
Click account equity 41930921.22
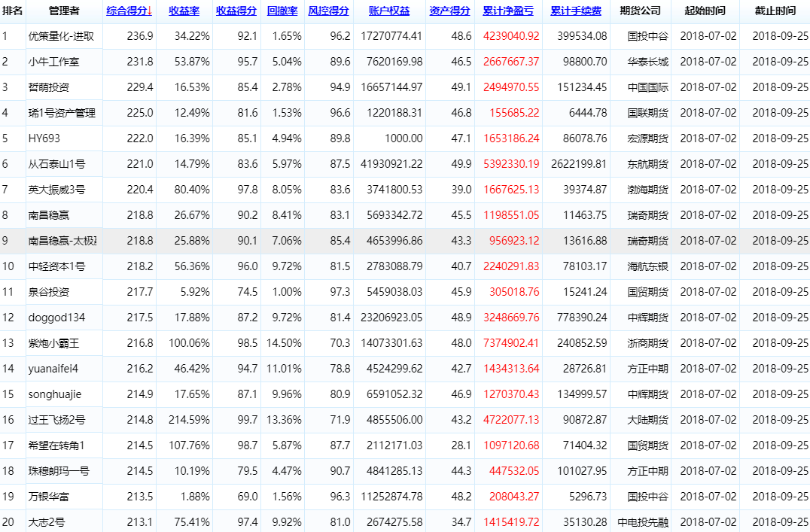pos(391,164)
